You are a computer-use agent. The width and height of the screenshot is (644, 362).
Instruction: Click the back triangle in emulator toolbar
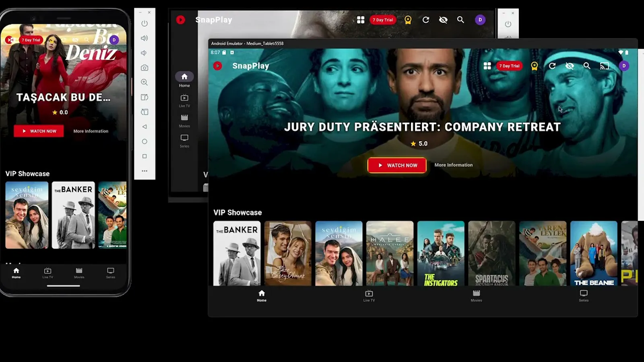(144, 127)
